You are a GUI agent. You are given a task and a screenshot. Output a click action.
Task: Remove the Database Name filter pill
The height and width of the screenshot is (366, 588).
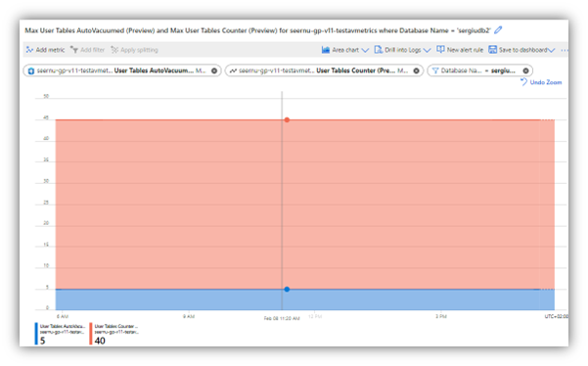click(525, 70)
